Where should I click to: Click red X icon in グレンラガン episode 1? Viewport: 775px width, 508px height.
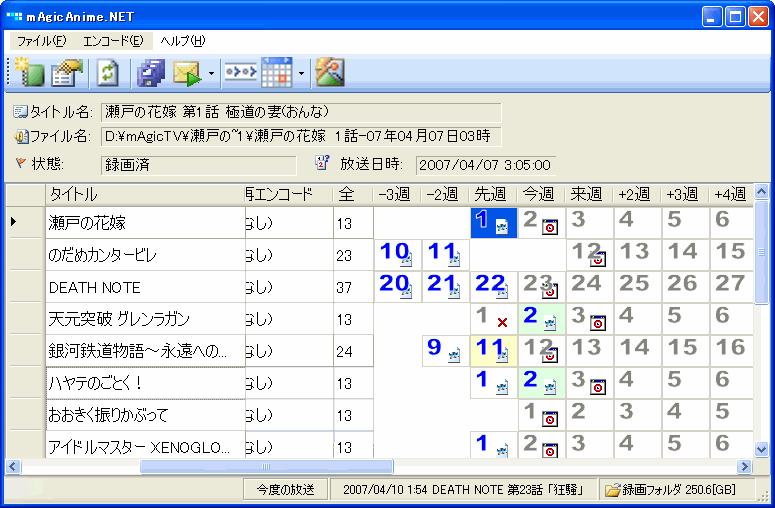tap(502, 323)
